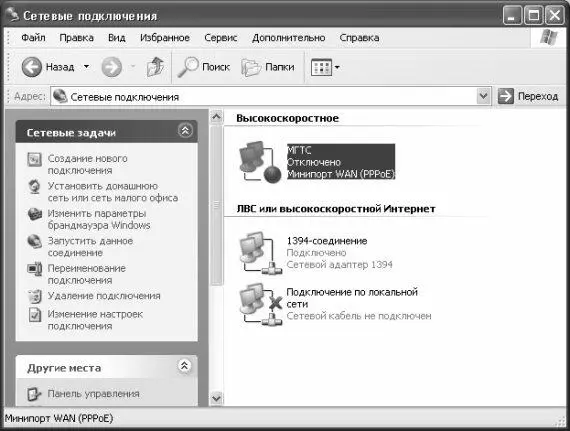Open the Back button history dropdown arrow
Image resolution: width=570 pixels, height=431 pixels.
click(87, 67)
